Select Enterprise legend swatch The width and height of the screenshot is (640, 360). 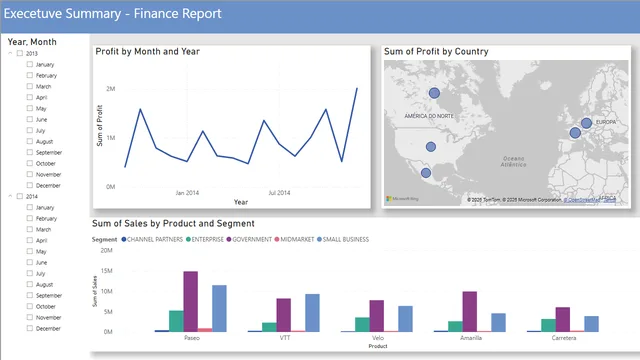(188, 240)
